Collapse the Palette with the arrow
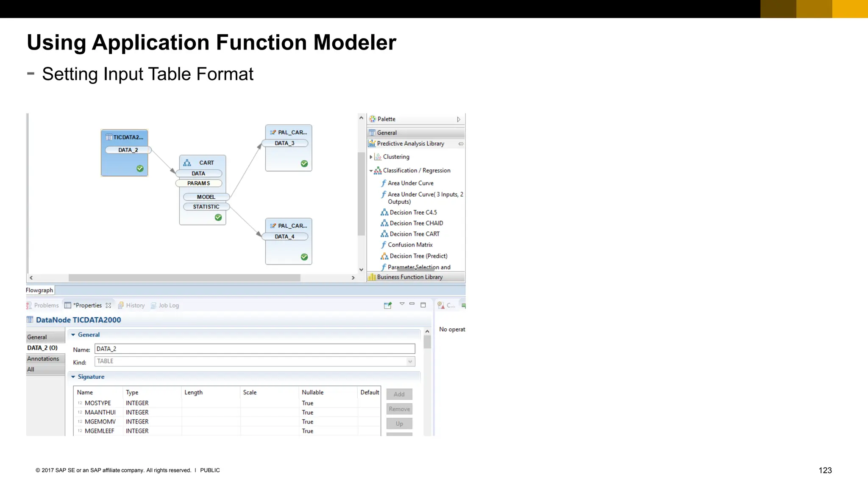This screenshot has width=868, height=488. click(459, 119)
